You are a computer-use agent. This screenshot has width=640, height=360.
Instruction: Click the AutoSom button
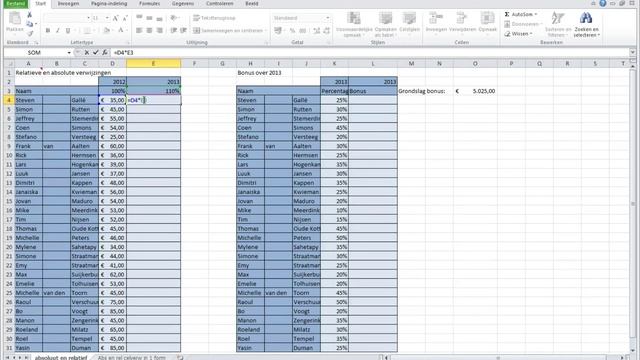pyautogui.click(x=520, y=14)
